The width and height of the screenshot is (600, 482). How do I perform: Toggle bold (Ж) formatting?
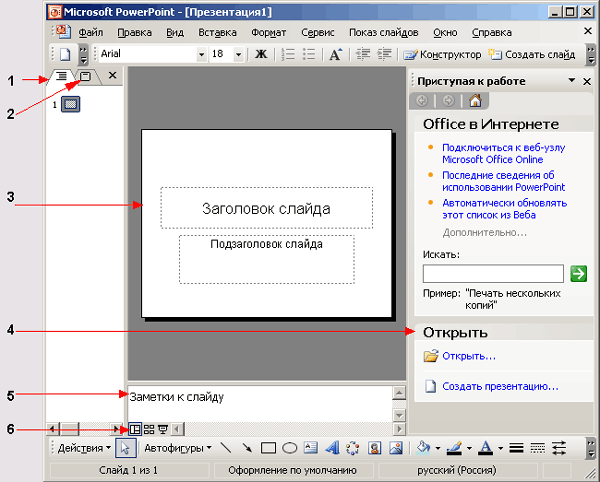[x=261, y=55]
